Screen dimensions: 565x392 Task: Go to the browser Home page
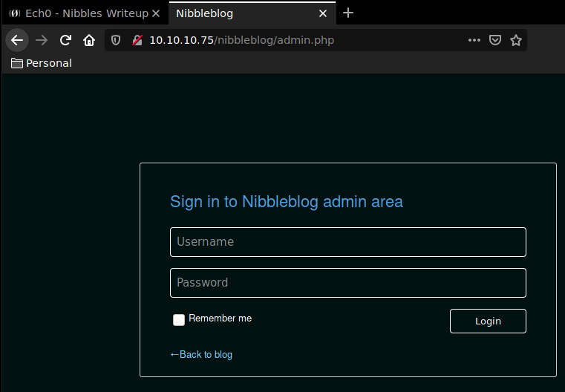coord(89,40)
